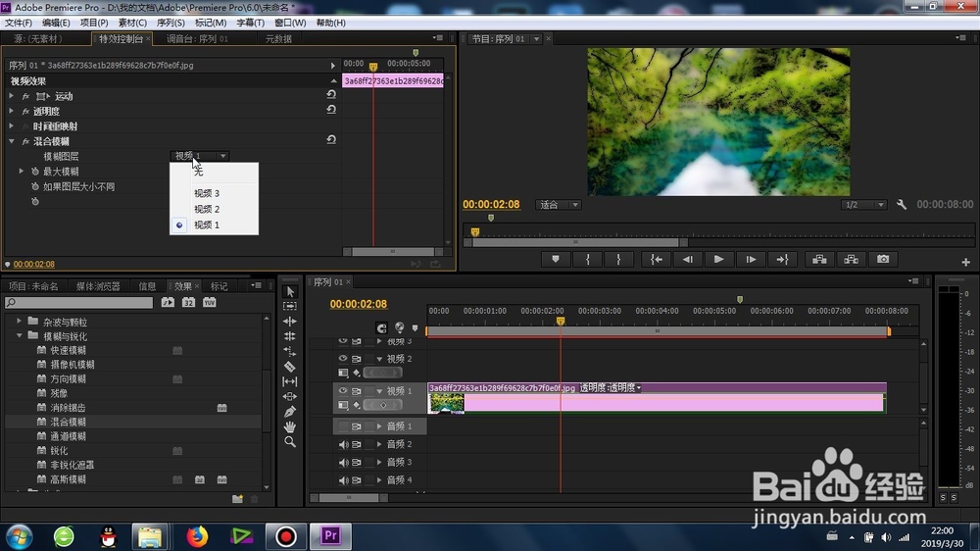The height and width of the screenshot is (551, 980).
Task: Toggle stopwatch animation for 最大模糊
Action: pos(35,172)
